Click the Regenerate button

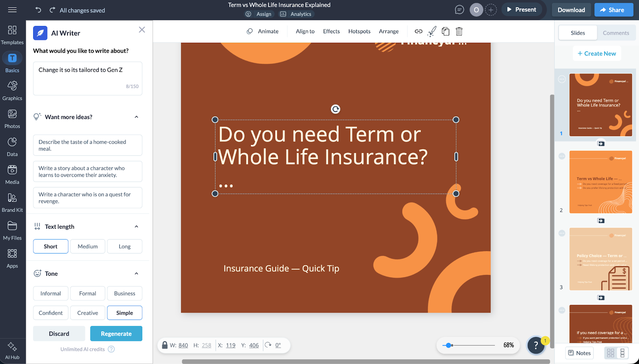coord(116,333)
